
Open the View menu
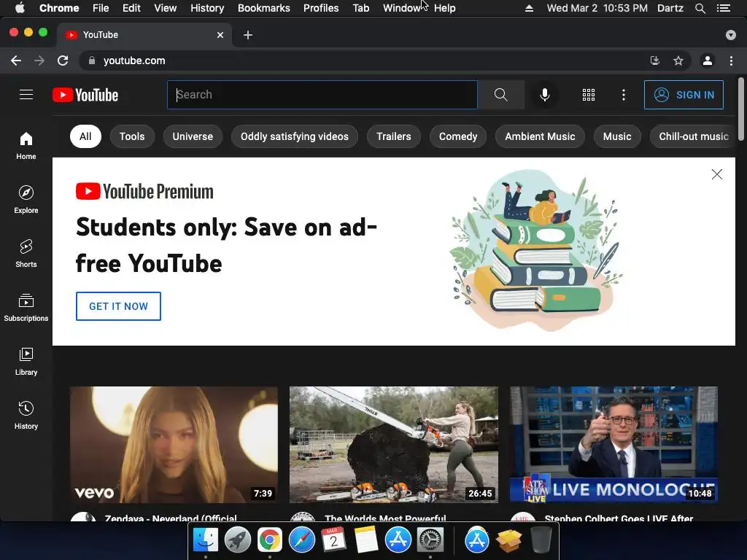click(x=166, y=8)
